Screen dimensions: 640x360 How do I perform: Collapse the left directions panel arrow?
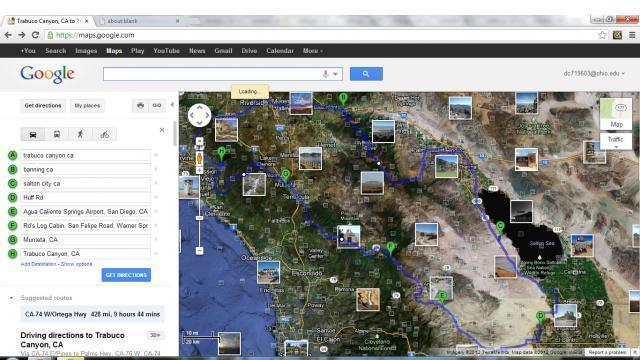click(172, 105)
